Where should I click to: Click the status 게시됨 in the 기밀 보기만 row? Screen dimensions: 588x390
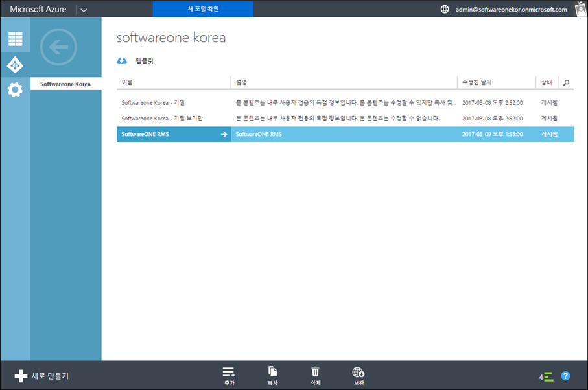[549, 119]
